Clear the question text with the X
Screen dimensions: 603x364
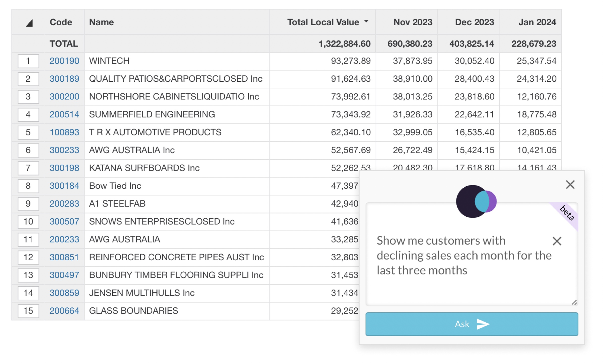[x=557, y=241]
